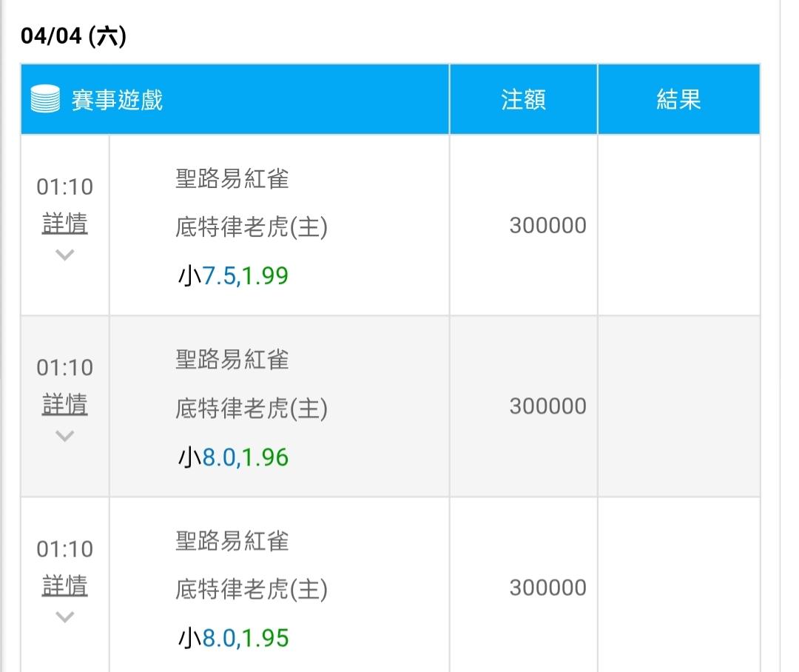The height and width of the screenshot is (672, 799).
Task: Click the empty 結果 cell for 1.96 bet
Action: pyautogui.click(x=678, y=406)
